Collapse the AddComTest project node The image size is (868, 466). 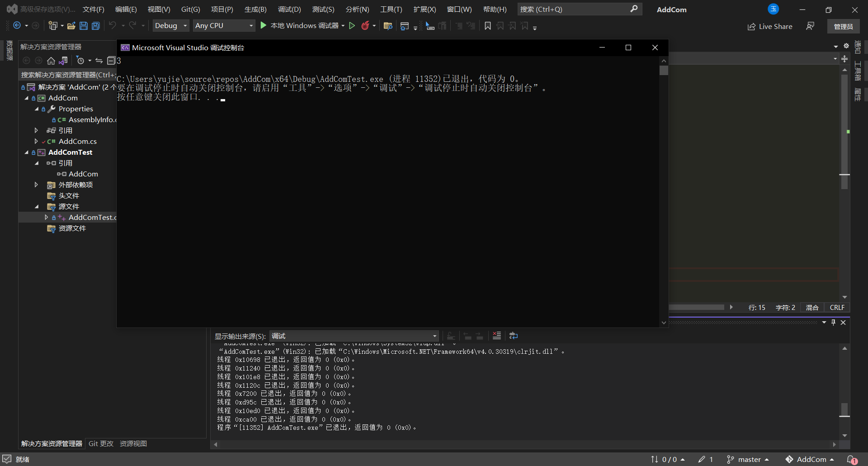pos(26,152)
